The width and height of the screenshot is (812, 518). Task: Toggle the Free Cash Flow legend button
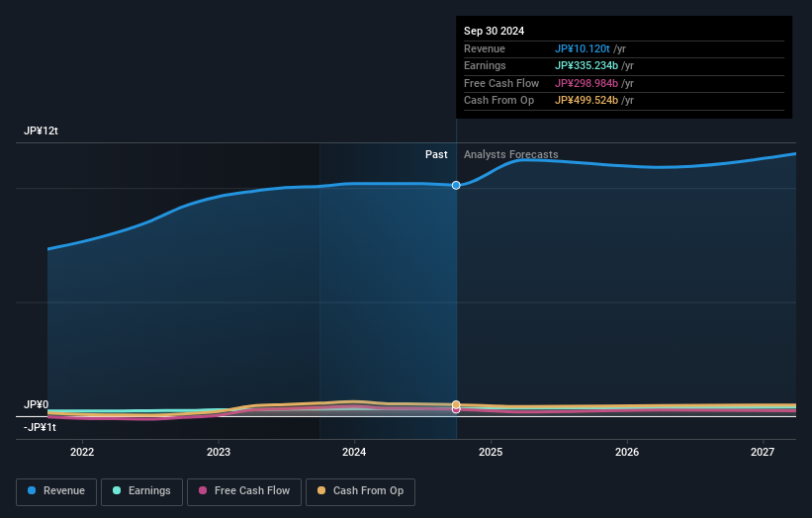(x=244, y=491)
